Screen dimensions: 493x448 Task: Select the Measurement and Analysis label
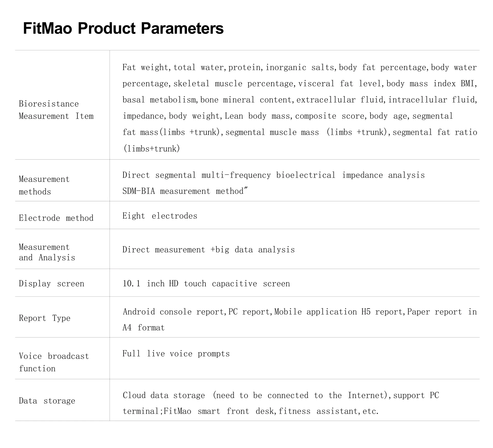coord(47,252)
